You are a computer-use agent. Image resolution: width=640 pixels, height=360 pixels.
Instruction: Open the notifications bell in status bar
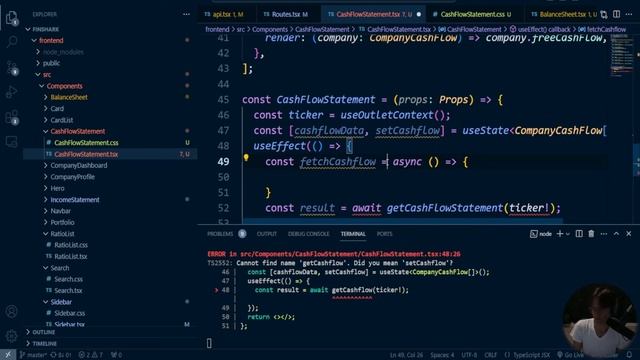coord(629,355)
